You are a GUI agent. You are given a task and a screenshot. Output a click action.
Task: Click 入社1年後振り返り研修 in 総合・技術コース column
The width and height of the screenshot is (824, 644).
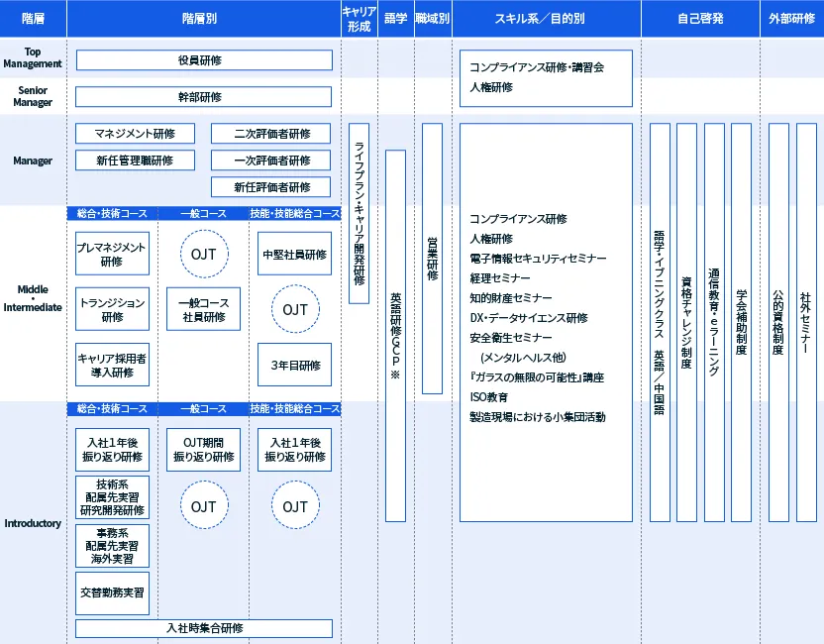(x=112, y=450)
